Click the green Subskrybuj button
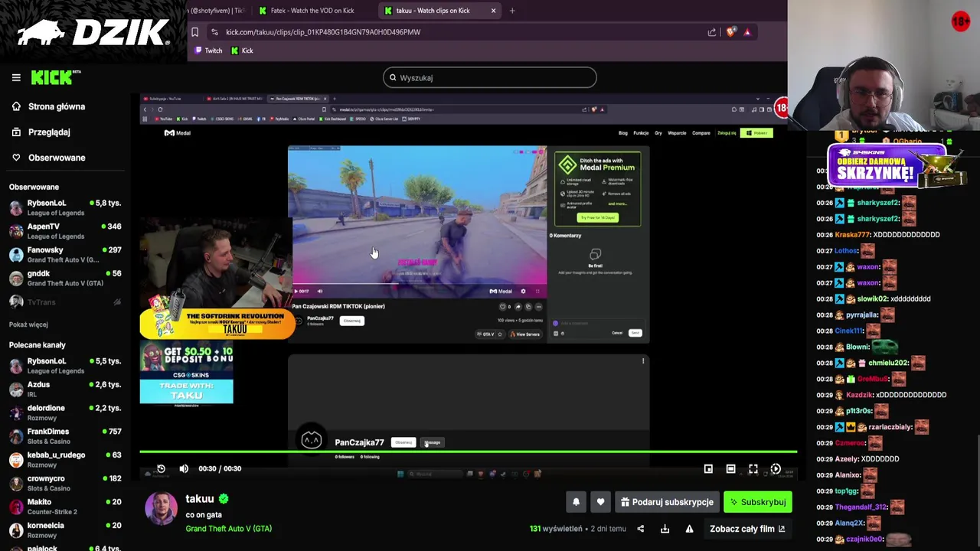The width and height of the screenshot is (980, 551). point(758,502)
